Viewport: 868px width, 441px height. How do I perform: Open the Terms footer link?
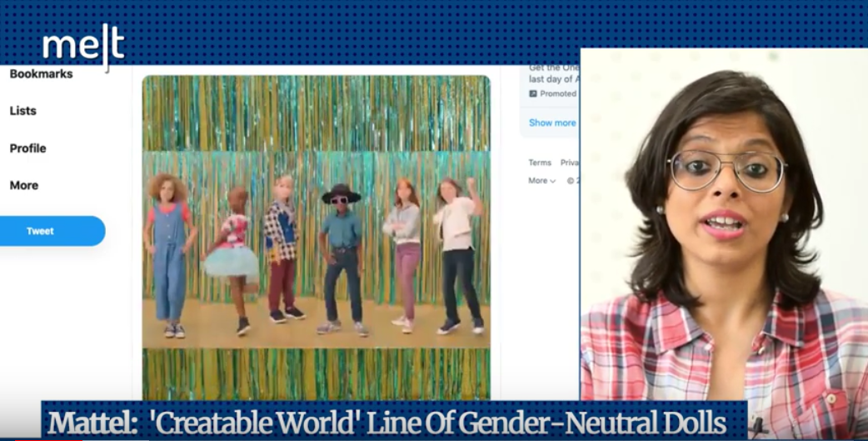coord(540,163)
